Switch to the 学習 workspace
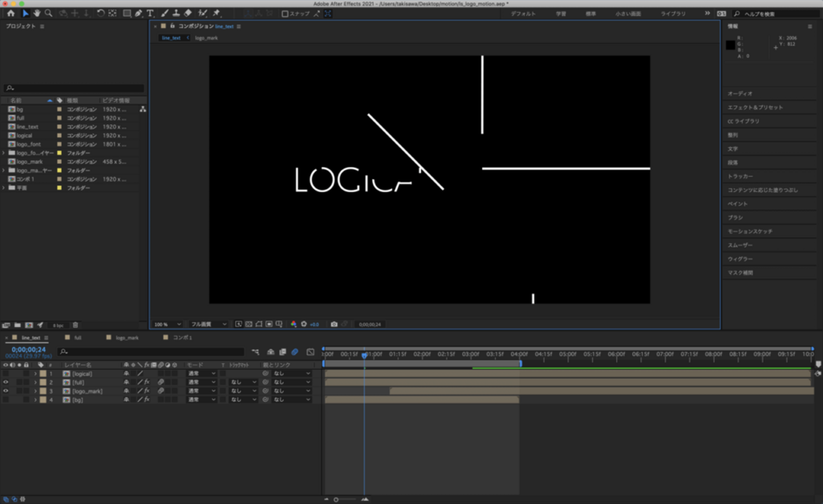This screenshot has width=823, height=504. point(561,14)
